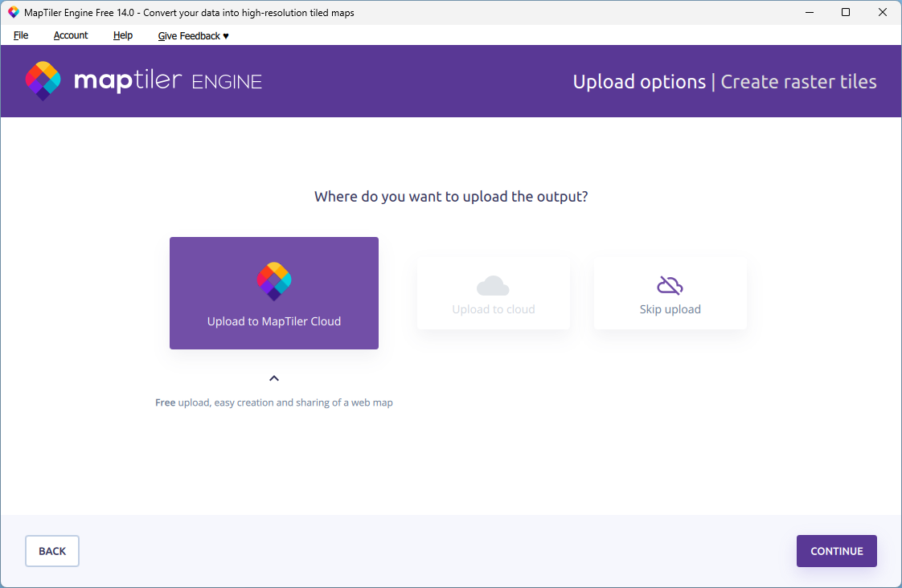This screenshot has width=902, height=588.
Task: Click the 'Create raster tiles' header text
Action: (798, 82)
